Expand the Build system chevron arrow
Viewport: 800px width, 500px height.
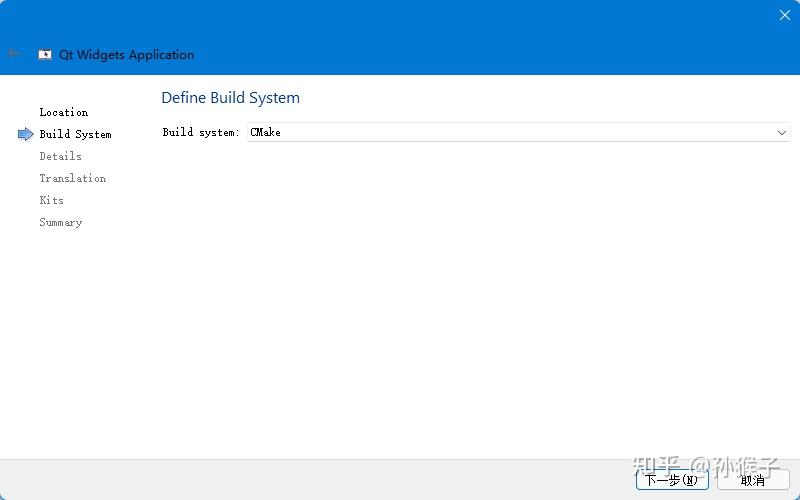coord(782,133)
